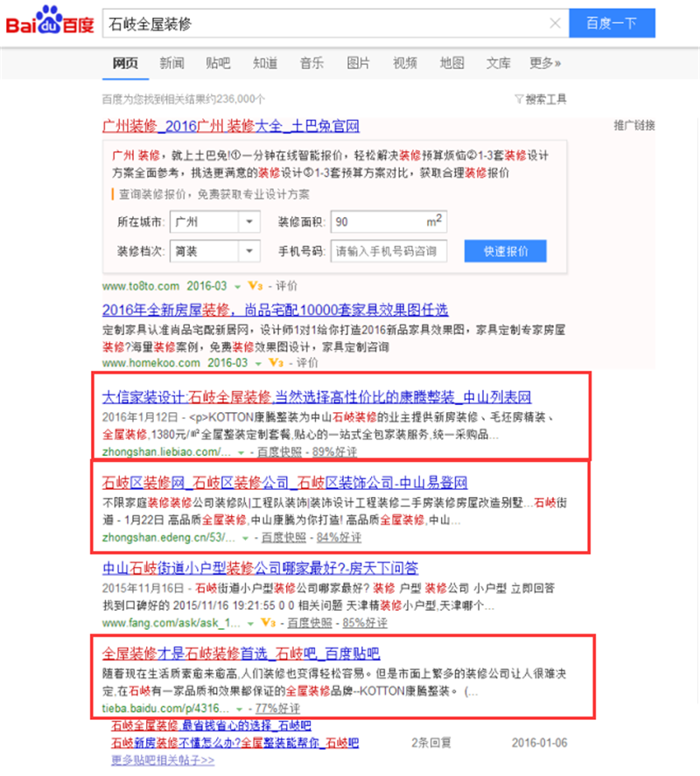Open 百度快照 for the www.fang.com result
This screenshot has width=700, height=776.
pos(310,623)
